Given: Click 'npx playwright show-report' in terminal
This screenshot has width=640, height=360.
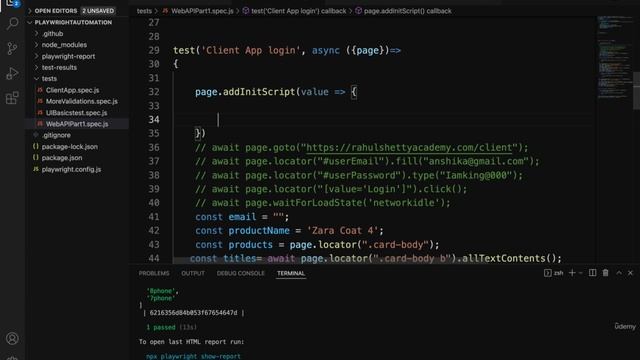Looking at the screenshot, I should click(x=193, y=356).
